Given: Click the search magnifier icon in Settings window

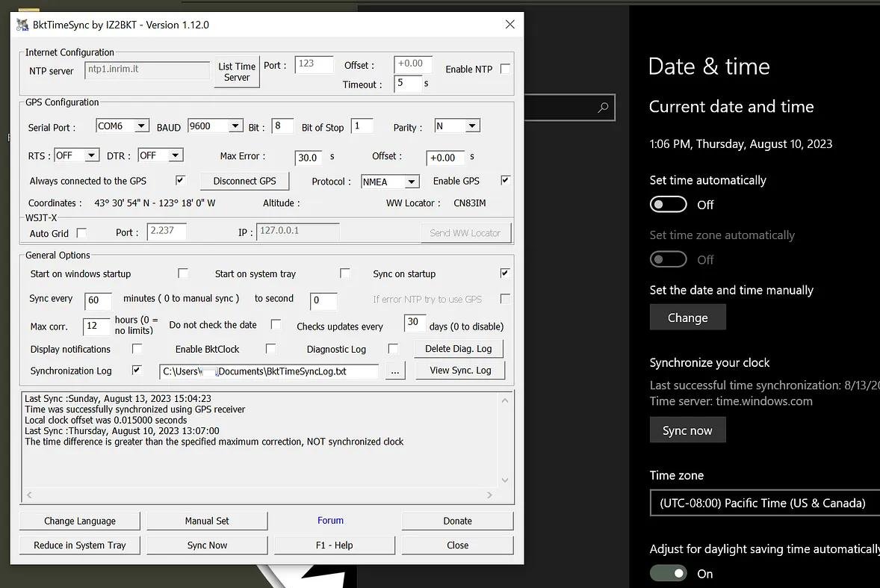Looking at the screenshot, I should tap(604, 107).
